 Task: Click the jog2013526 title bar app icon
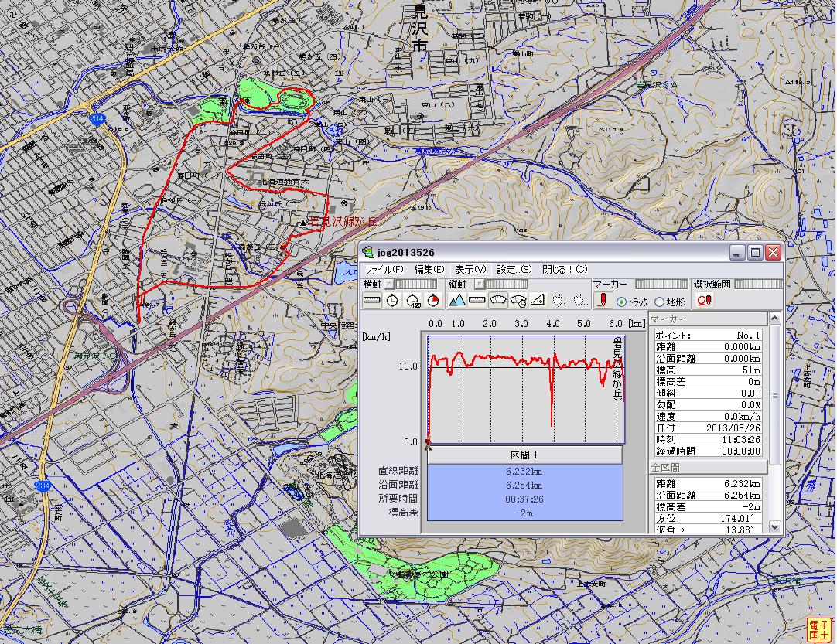367,252
